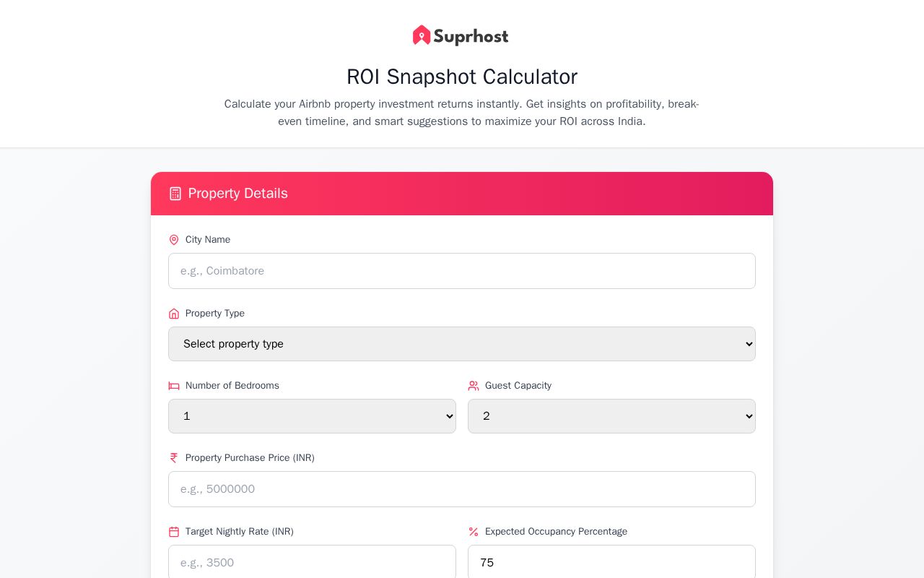
Task: Click the people icon beside Guest Capacity
Action: (x=474, y=386)
